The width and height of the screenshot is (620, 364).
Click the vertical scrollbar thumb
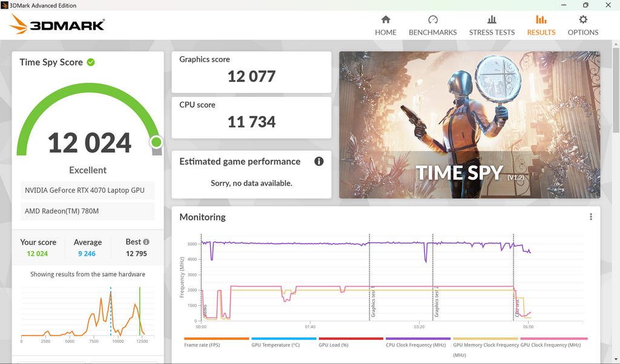point(616,90)
